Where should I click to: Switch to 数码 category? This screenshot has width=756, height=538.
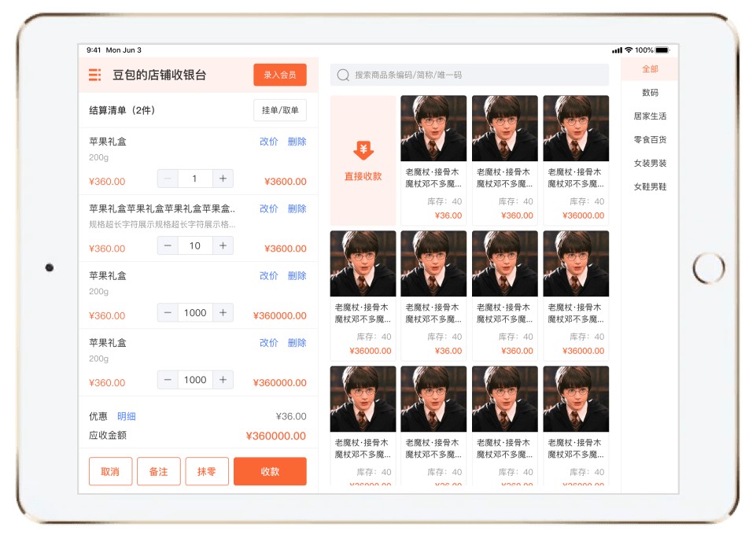click(x=650, y=93)
